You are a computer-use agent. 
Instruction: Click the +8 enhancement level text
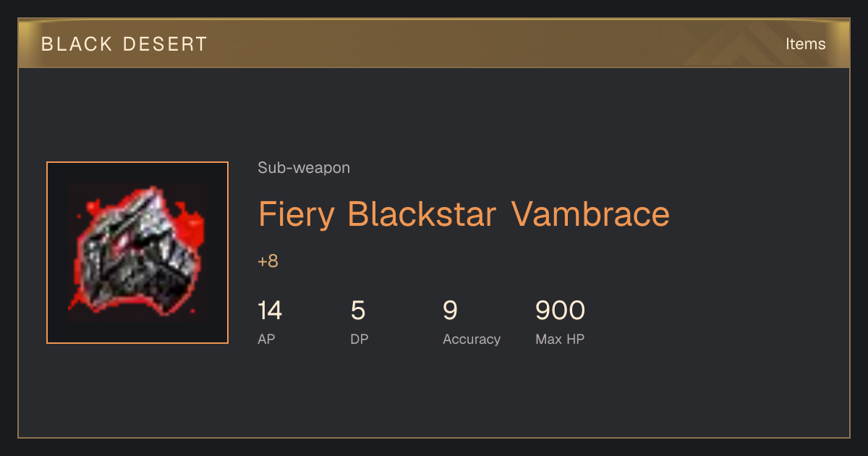coord(268,261)
